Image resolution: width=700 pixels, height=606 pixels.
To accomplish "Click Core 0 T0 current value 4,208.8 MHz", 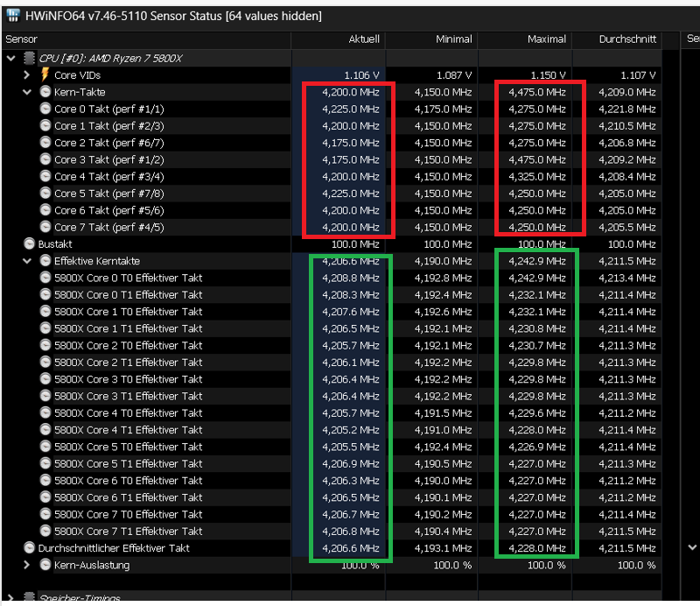I will pos(351,278).
